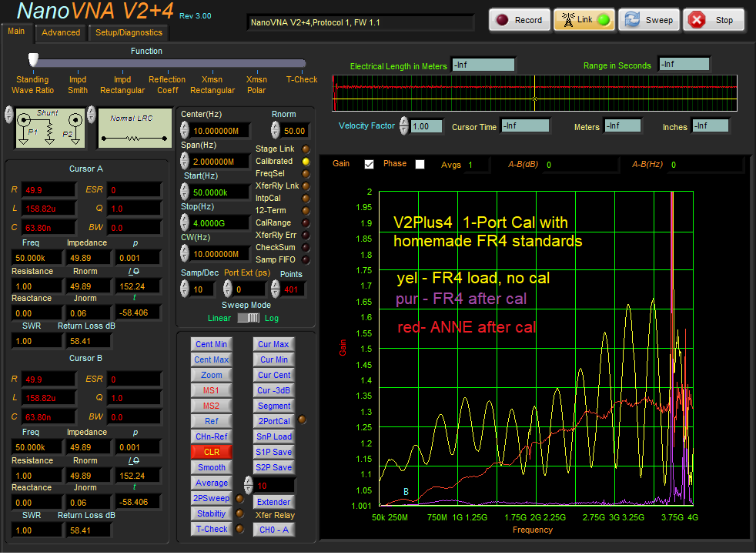Adjust the Port Ext stepper

coord(228,289)
